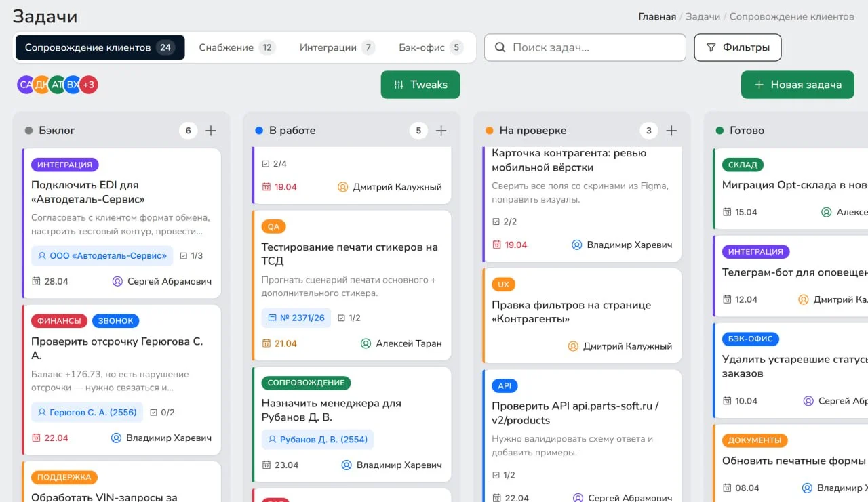Switch to the Снабжение tab
The height and width of the screenshot is (502, 868).
coord(237,47)
